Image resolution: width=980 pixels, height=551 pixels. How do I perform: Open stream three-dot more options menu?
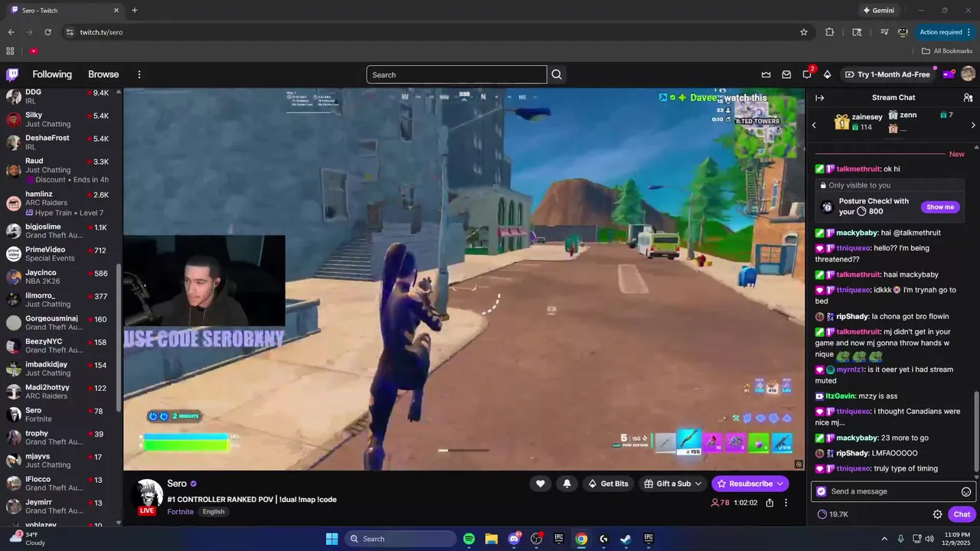pos(786,503)
